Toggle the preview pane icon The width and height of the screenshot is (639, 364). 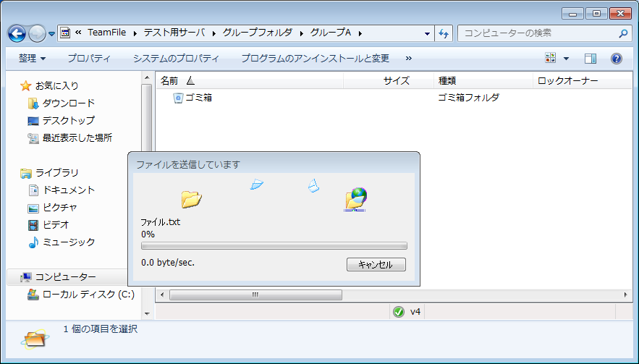click(x=591, y=59)
